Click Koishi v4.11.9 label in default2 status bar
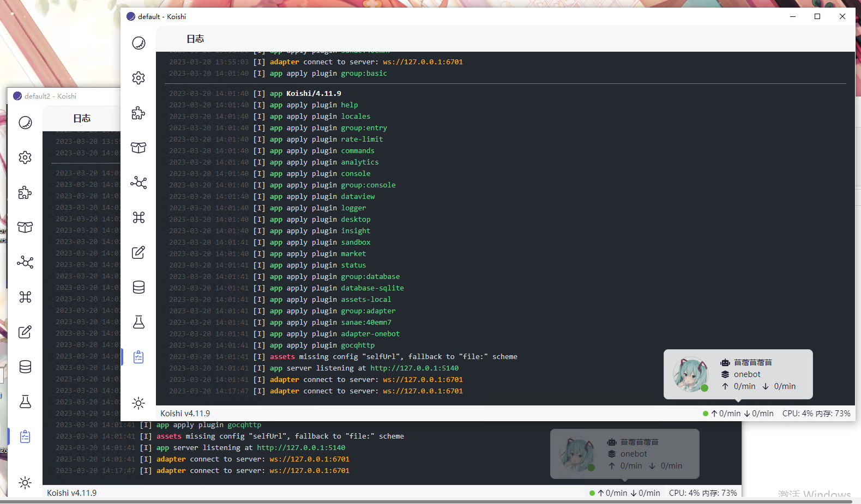 tap(72, 493)
